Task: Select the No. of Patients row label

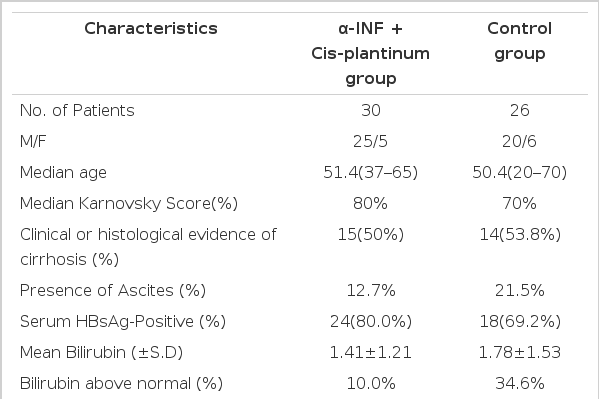Action: coord(77,110)
